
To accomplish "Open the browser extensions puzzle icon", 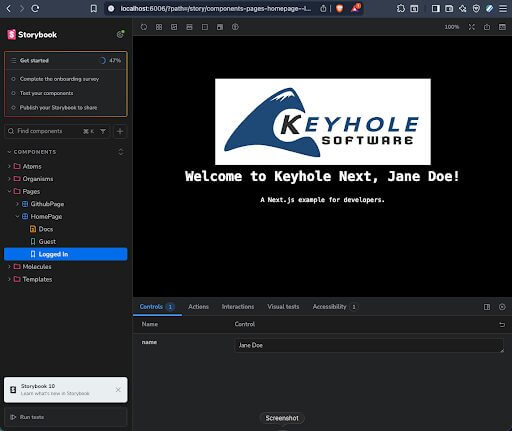I will [401, 9].
